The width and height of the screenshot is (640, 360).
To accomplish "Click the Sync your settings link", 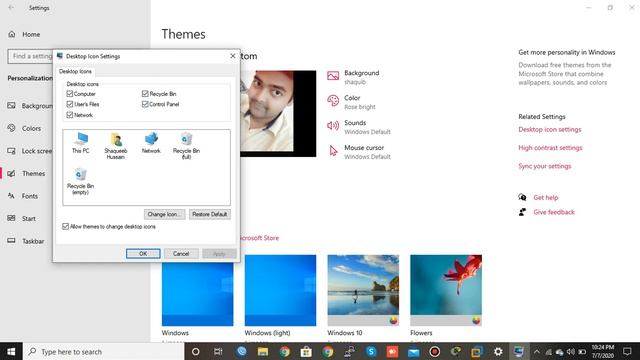I will click(x=544, y=166).
